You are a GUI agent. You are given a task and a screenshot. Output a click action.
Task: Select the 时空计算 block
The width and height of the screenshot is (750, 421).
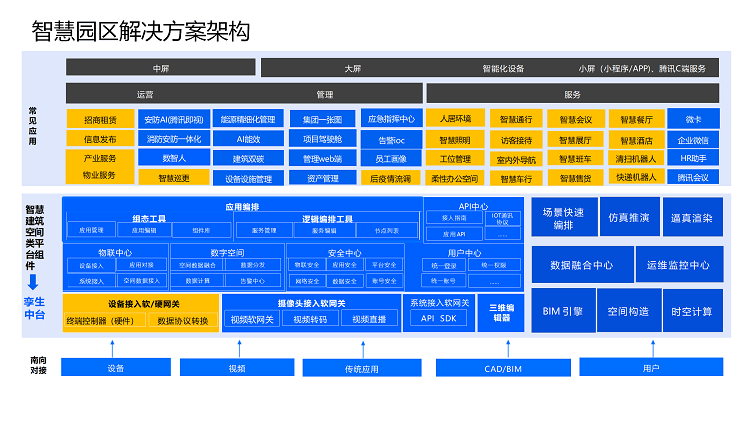coord(692,311)
